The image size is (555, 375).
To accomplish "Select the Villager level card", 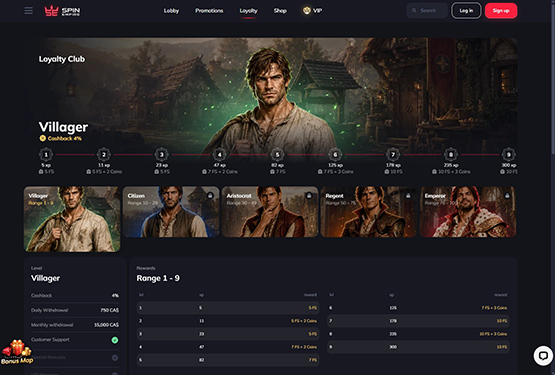I will point(72,219).
